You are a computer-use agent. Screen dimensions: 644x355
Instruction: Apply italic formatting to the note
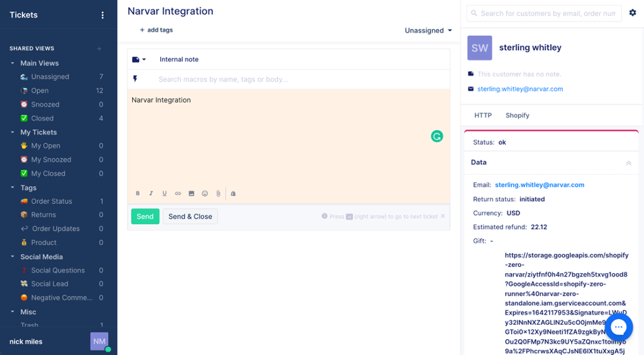(151, 193)
